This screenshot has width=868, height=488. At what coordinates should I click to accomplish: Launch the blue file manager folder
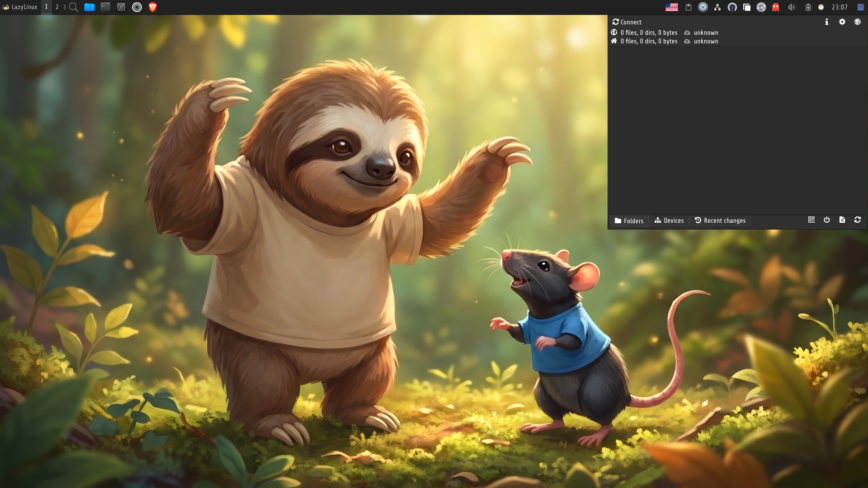coord(90,7)
